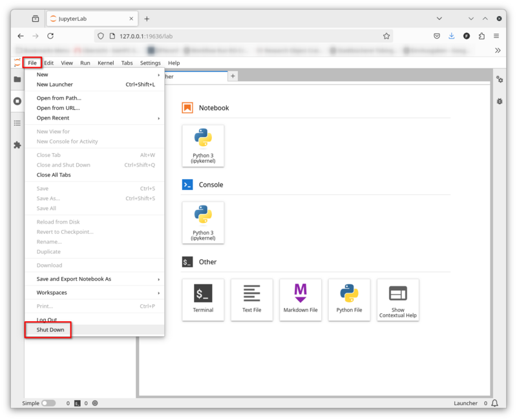517x420 pixels.
Task: Select Open from URL menu entry
Action: coord(95,108)
